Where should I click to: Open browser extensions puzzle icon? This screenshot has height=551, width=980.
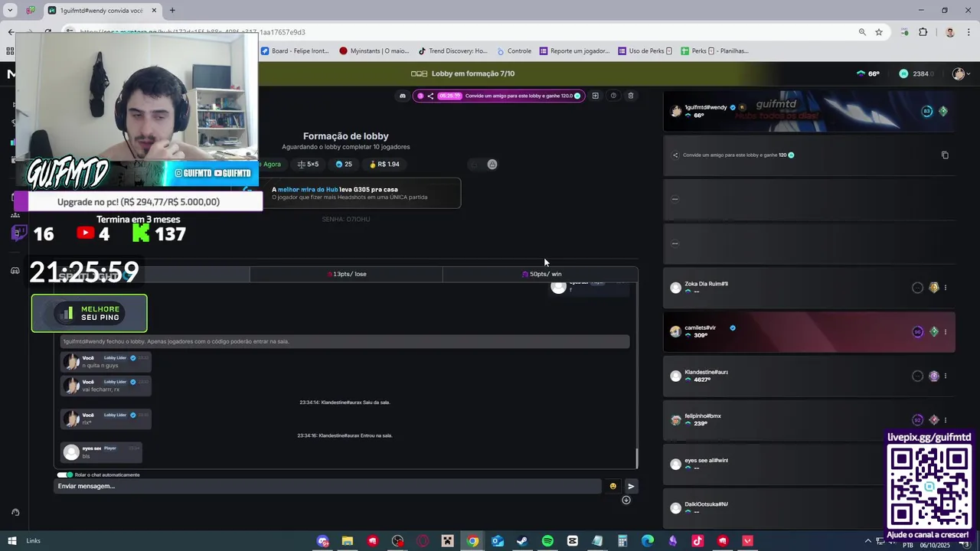[x=923, y=32]
